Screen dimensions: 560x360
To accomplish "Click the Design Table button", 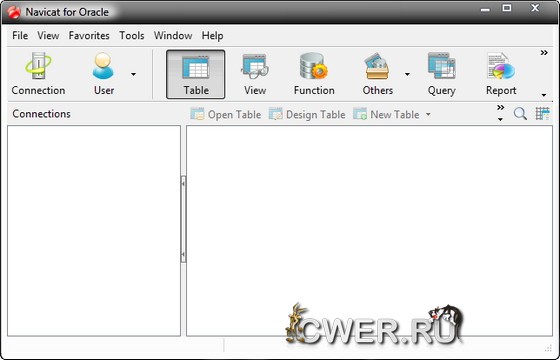I will [307, 114].
